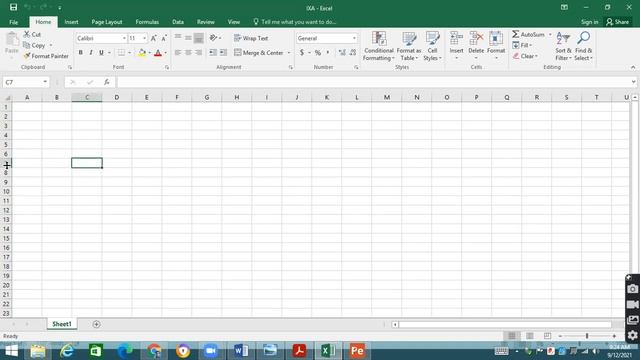
Task: Switch to the View tab
Action: pos(233,22)
